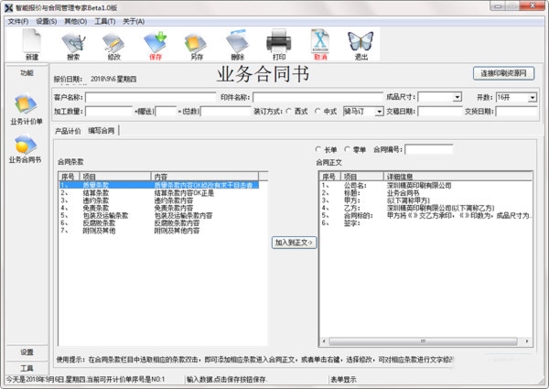Open 业务合同书 in the left sidebar
This screenshot has height=389, width=549.
pyautogui.click(x=25, y=149)
